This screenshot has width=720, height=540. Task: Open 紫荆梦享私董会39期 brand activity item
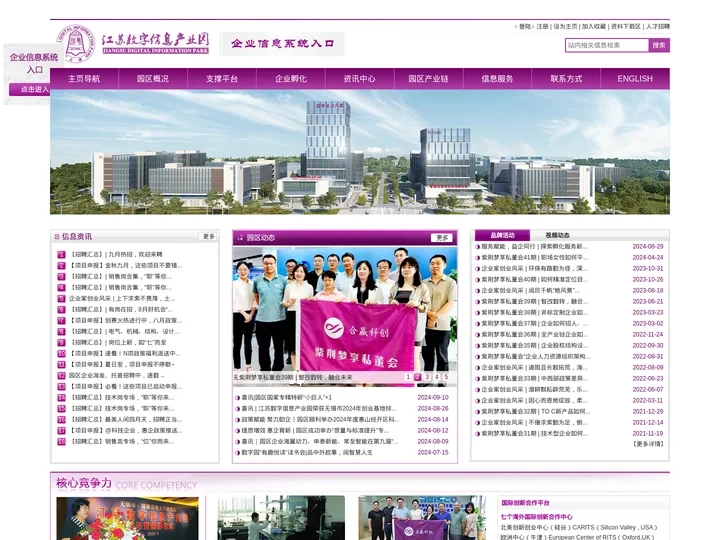(534, 302)
